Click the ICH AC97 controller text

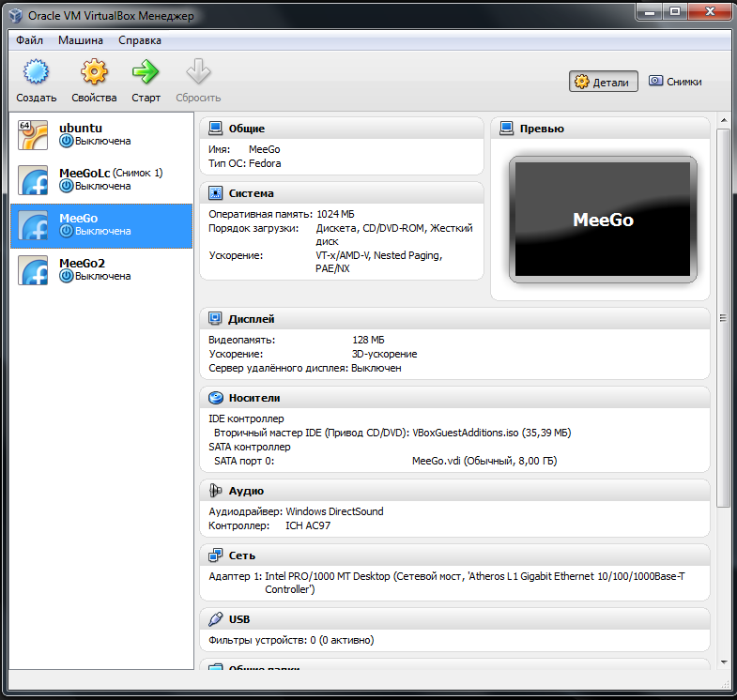(x=308, y=525)
